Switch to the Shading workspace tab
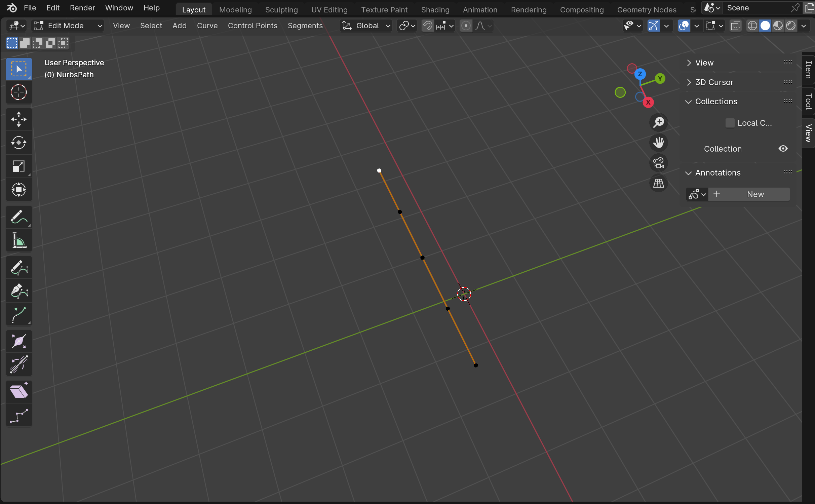The height and width of the screenshot is (504, 815). 435,10
